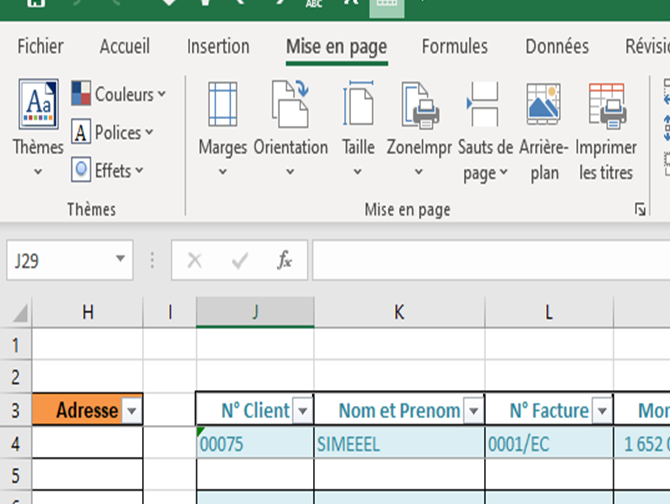
Task: Switch to the Révision tab
Action: (x=647, y=47)
